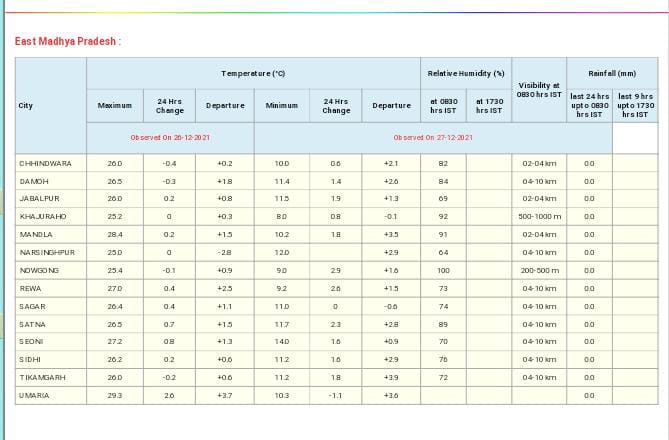Select the Maximum temperature column header
This screenshot has width=669, height=440.
click(114, 106)
